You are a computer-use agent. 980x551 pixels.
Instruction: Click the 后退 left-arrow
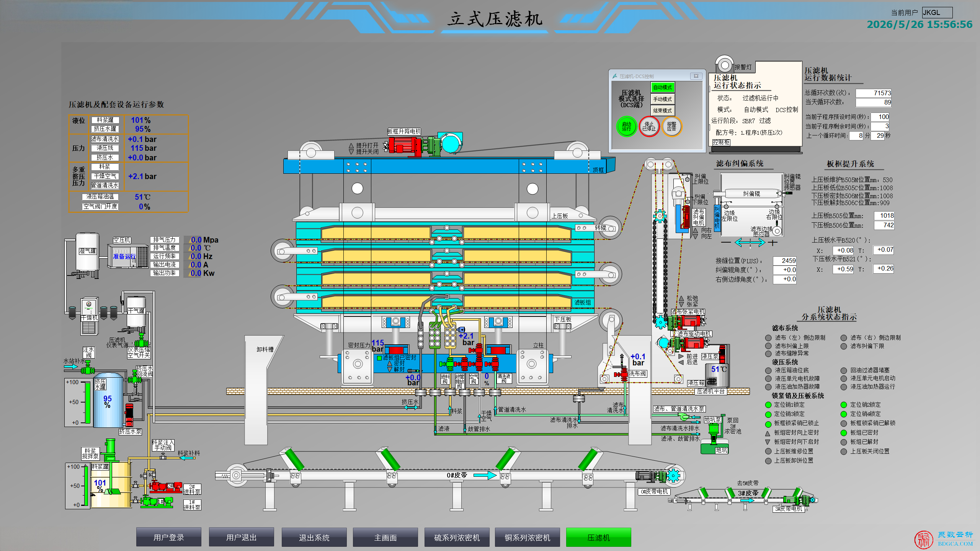[x=681, y=362]
